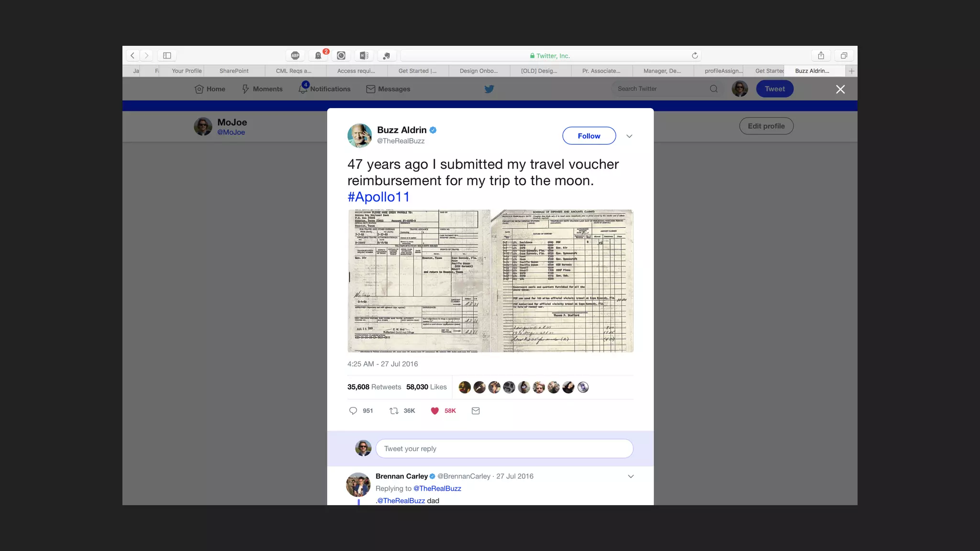This screenshot has height=551, width=980.
Task: Click in the Tweet your reply field
Action: pyautogui.click(x=504, y=449)
